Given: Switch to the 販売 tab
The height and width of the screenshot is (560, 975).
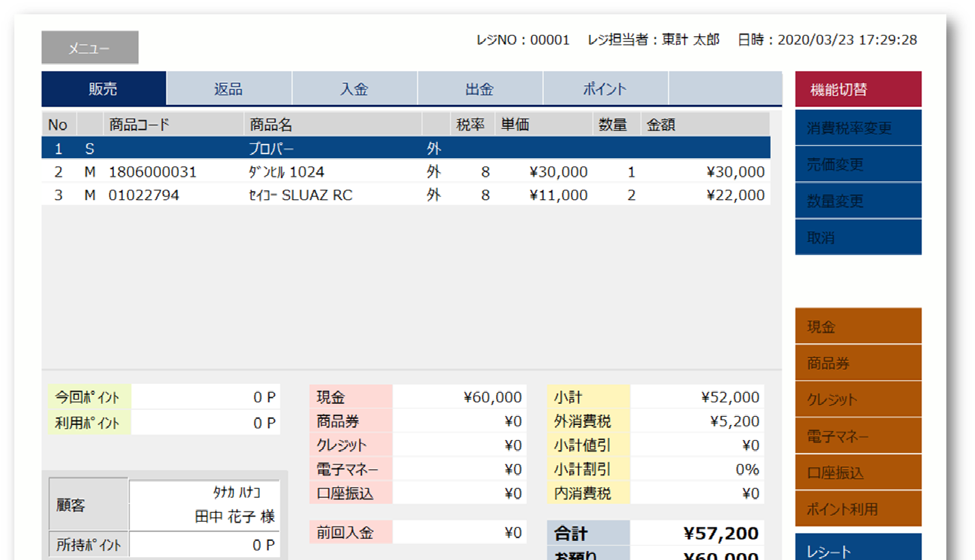Looking at the screenshot, I should tap(104, 89).
